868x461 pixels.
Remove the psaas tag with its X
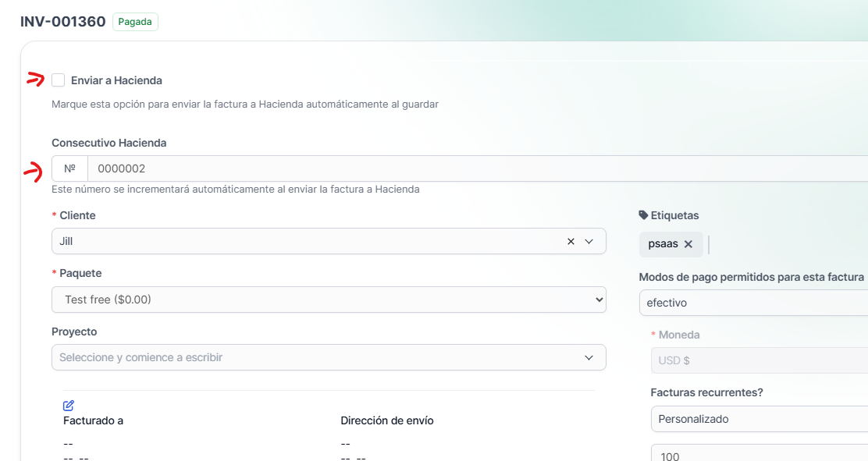tap(688, 244)
